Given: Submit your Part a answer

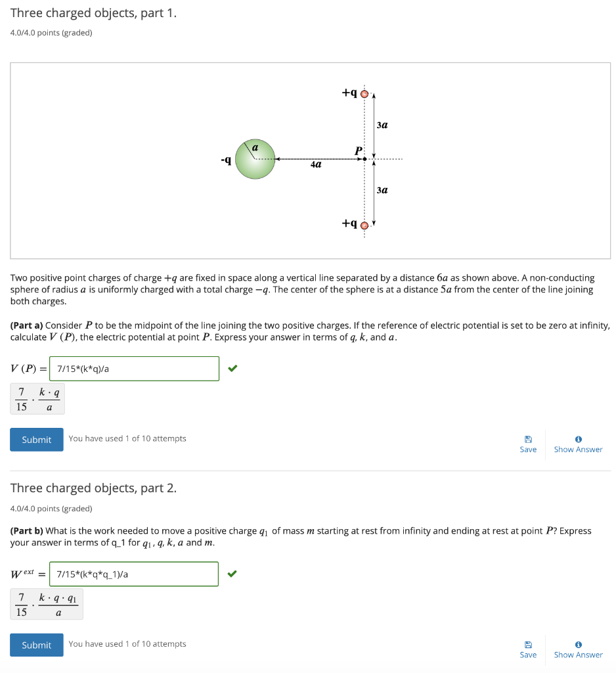Looking at the screenshot, I should (36, 439).
